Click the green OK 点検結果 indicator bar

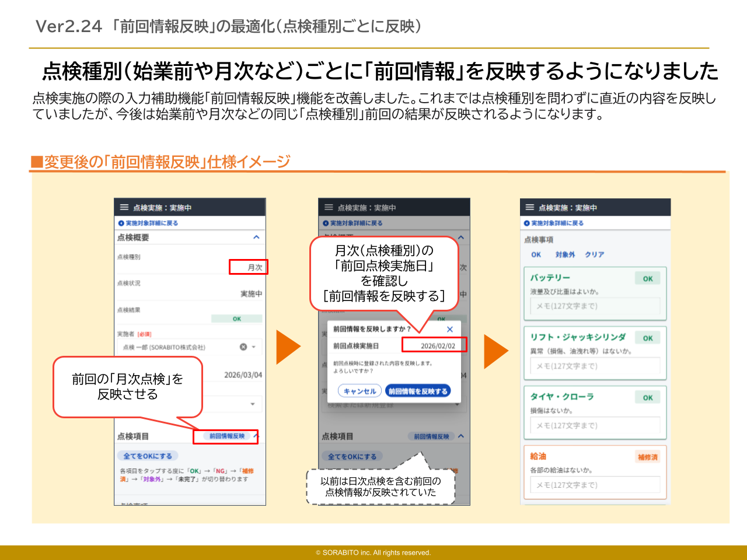click(236, 319)
